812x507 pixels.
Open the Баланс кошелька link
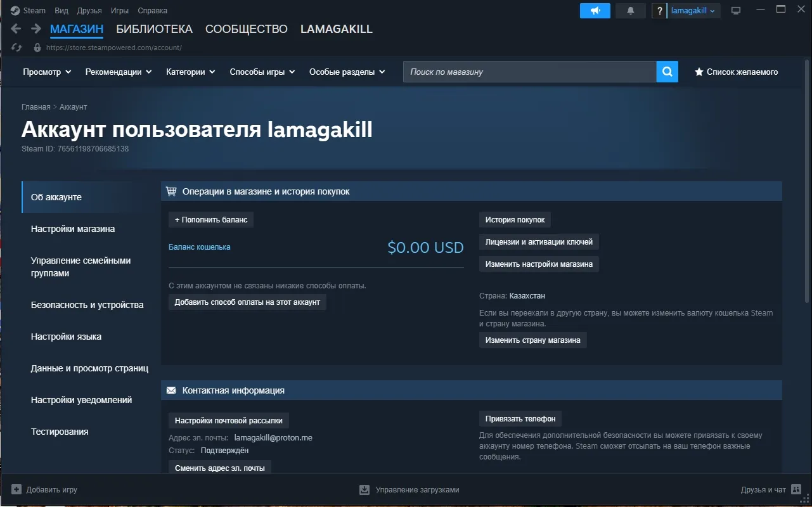[200, 247]
